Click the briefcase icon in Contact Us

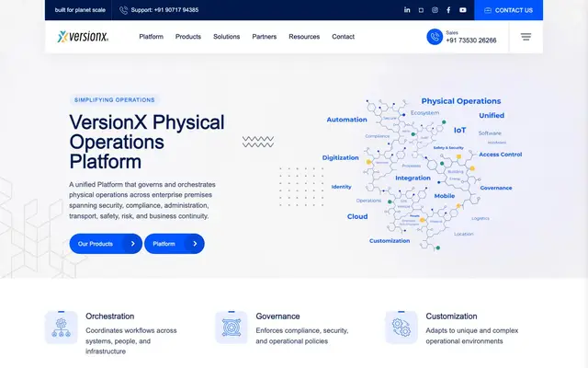point(488,10)
